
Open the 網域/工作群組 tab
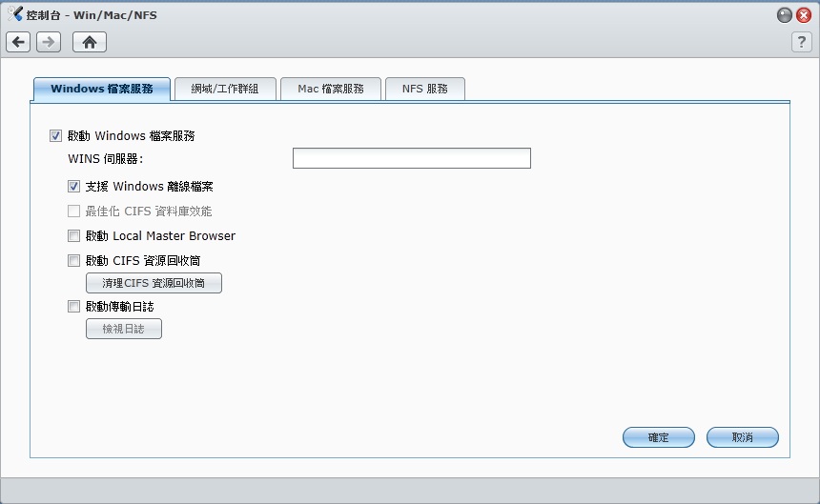[225, 89]
